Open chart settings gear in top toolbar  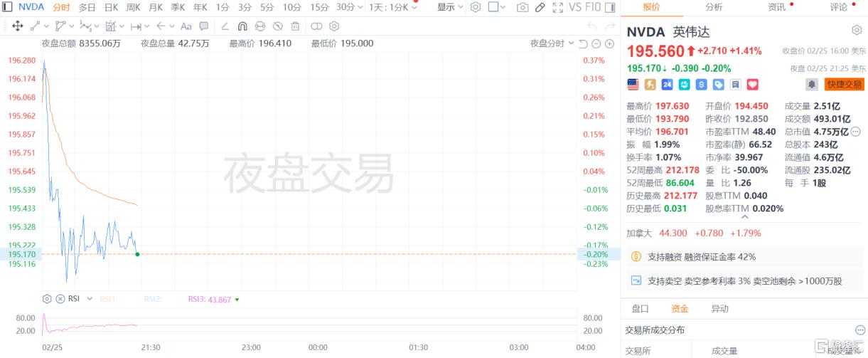pyautogui.click(x=476, y=7)
